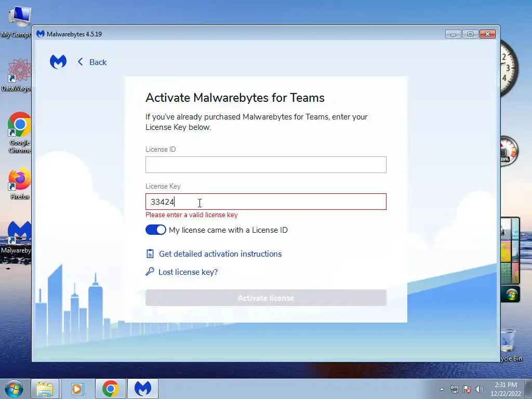Click the Malwarebytes logo beside Back
This screenshot has height=399, width=532.
tap(58, 62)
